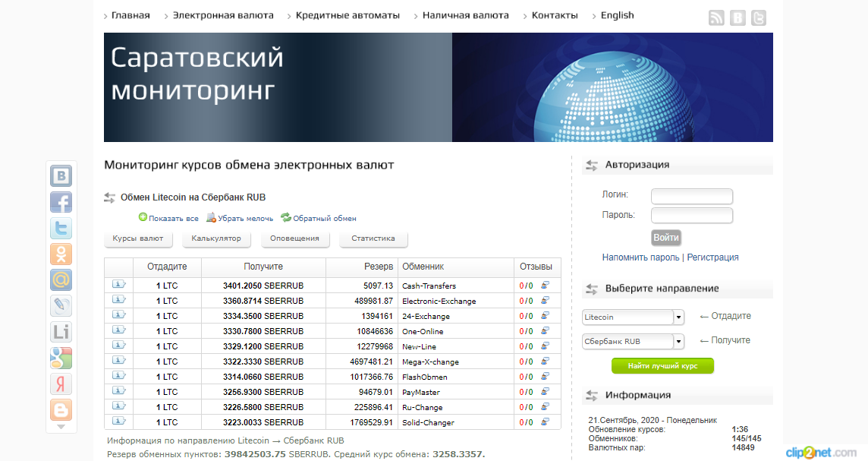The image size is (868, 461).
Task: Open PayMaster exchanger link
Action: coord(420,393)
